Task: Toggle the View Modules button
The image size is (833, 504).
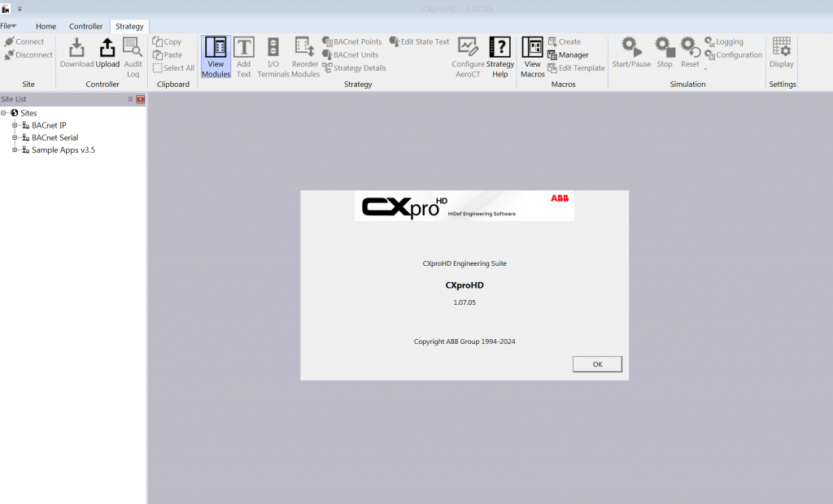Action: (x=216, y=58)
